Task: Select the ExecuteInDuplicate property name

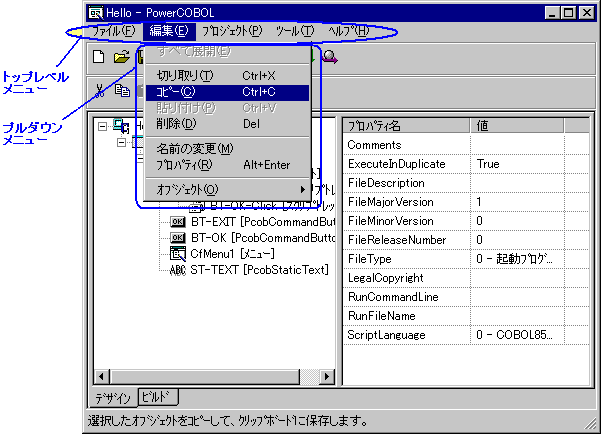Action: [x=396, y=164]
